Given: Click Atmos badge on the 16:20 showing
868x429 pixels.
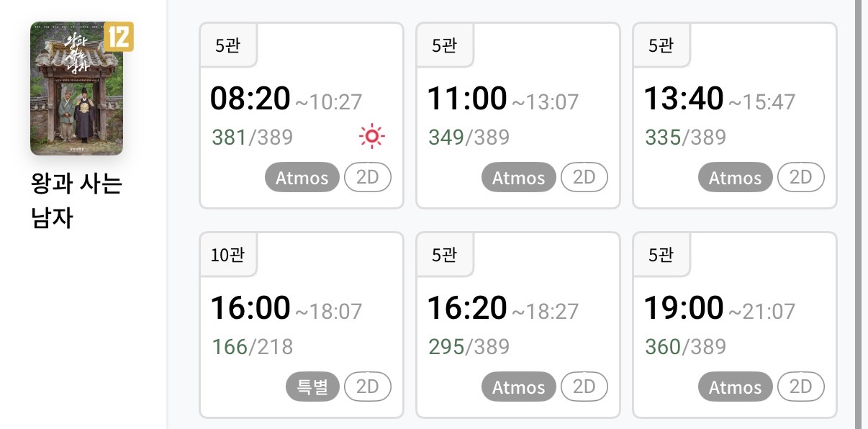Looking at the screenshot, I should (x=518, y=387).
